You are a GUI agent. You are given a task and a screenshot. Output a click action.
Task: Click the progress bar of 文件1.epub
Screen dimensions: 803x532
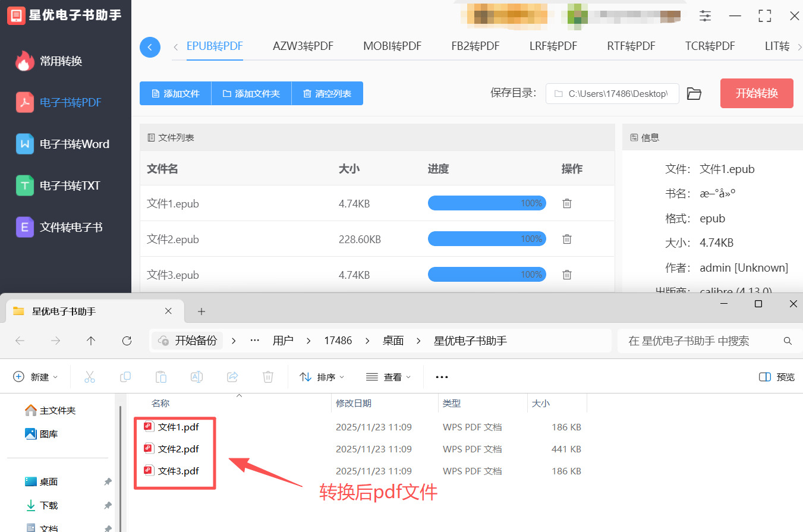tap(487, 203)
